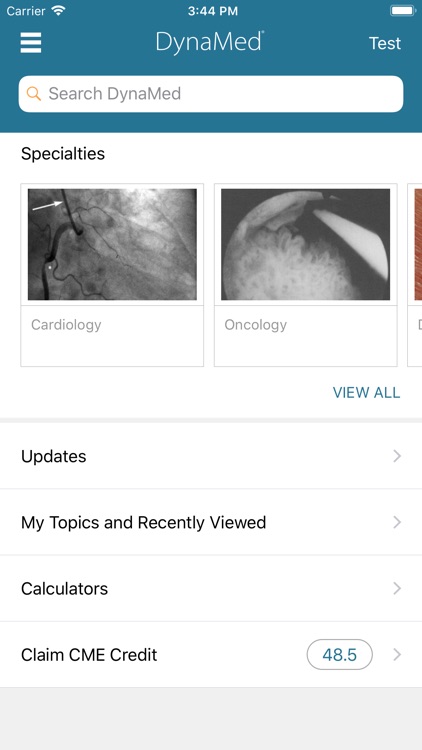Tap chevron next to My Topics

tap(397, 522)
